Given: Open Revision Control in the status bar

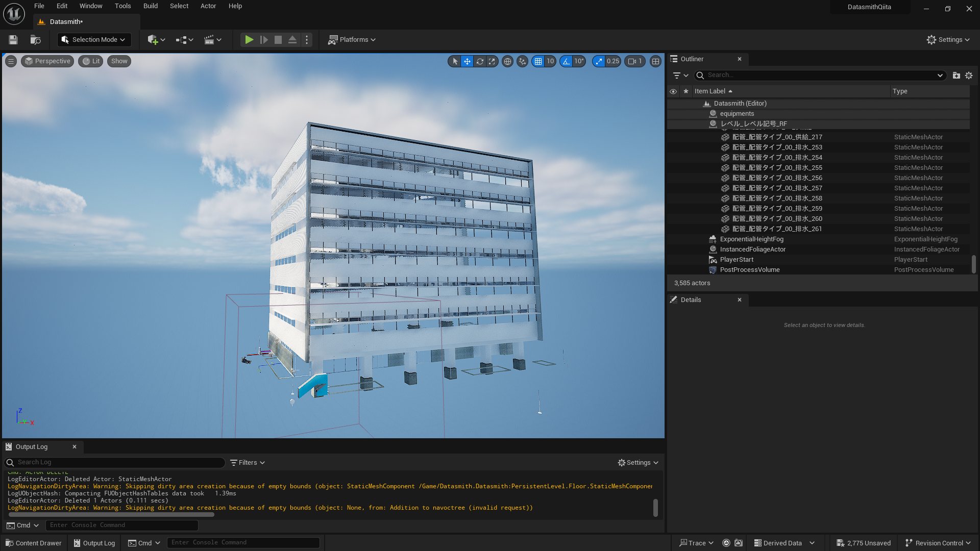Looking at the screenshot, I should [x=937, y=542].
